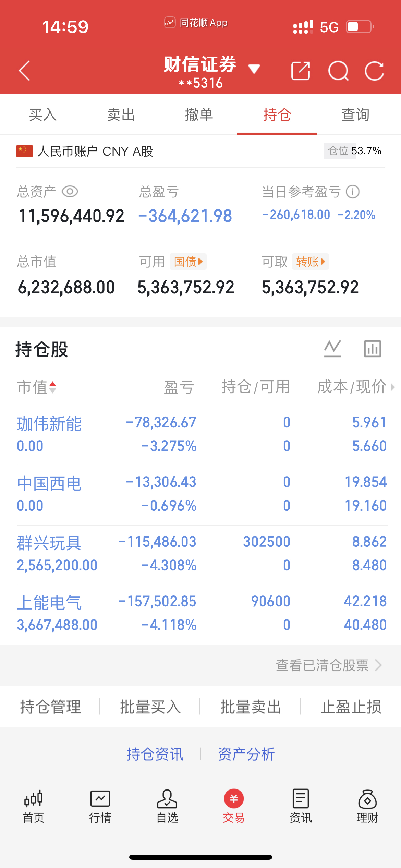The image size is (401, 868).
Task: Switch to 查询 tab
Action: click(x=355, y=114)
